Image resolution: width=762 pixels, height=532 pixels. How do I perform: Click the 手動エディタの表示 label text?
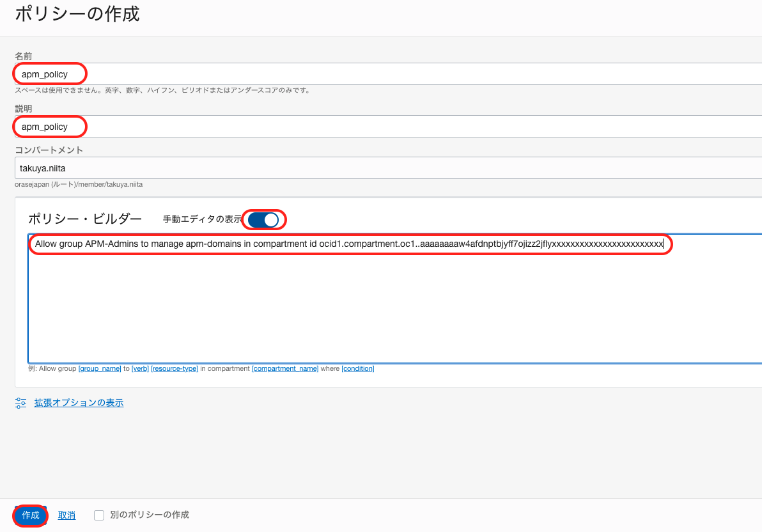click(x=202, y=219)
